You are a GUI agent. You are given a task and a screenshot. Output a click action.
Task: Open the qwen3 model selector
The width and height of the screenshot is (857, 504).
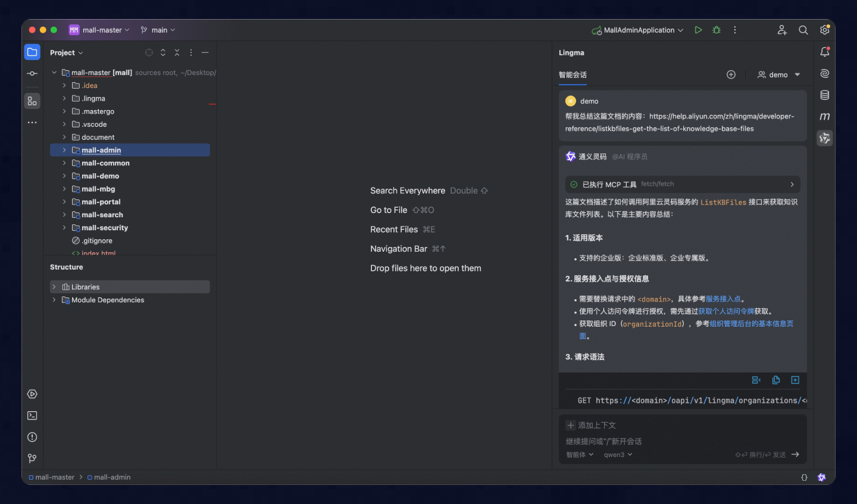coord(617,454)
